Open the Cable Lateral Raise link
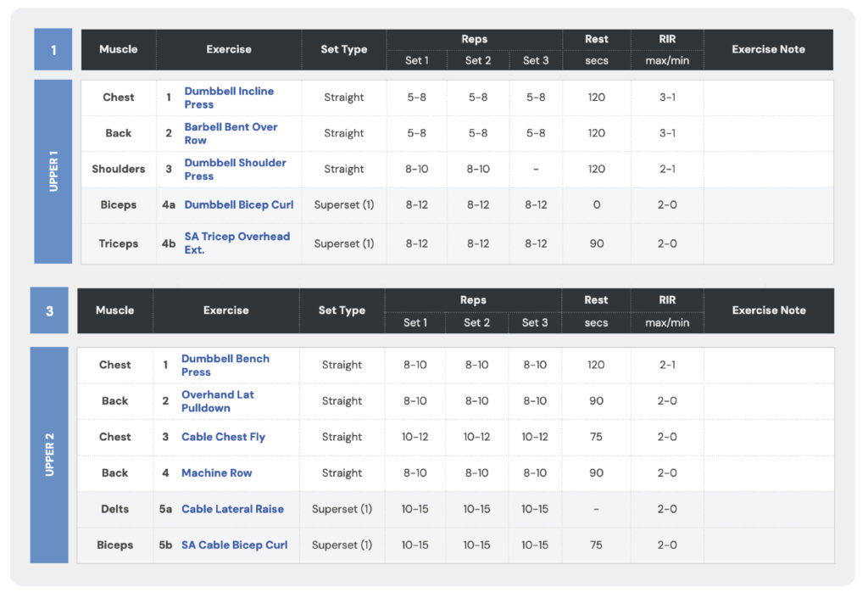868x598 pixels. (x=232, y=509)
